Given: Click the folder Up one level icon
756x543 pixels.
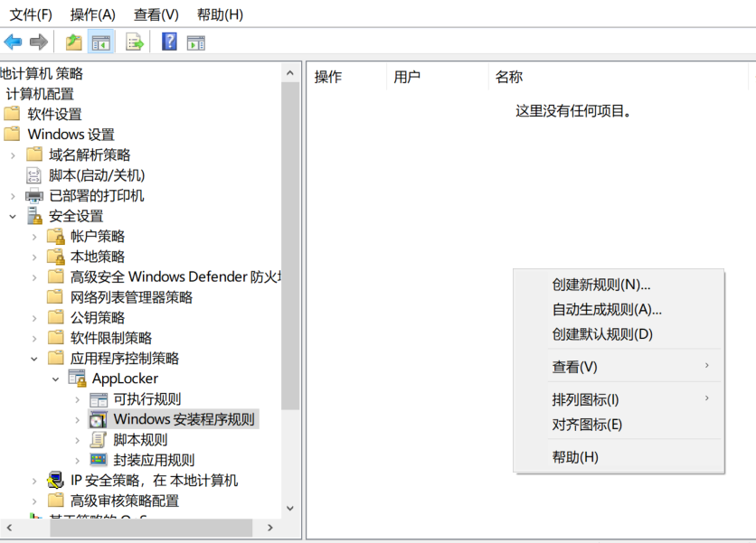Looking at the screenshot, I should pyautogui.click(x=73, y=42).
